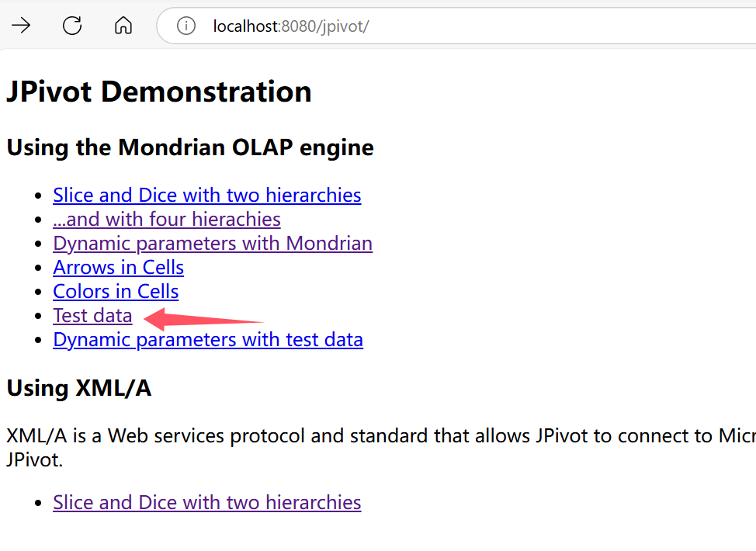Click the browser forward arrow button
756x551 pixels.
(x=21, y=26)
